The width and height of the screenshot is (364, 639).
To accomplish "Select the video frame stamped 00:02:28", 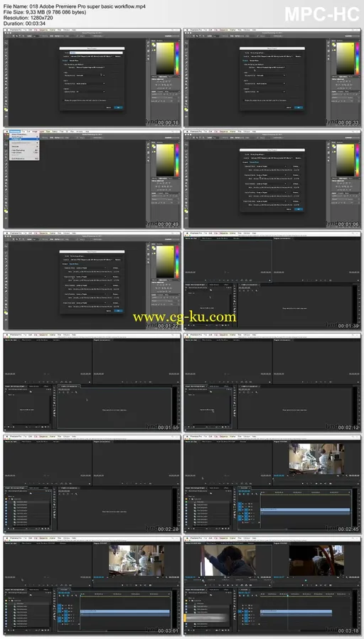I will [92, 484].
